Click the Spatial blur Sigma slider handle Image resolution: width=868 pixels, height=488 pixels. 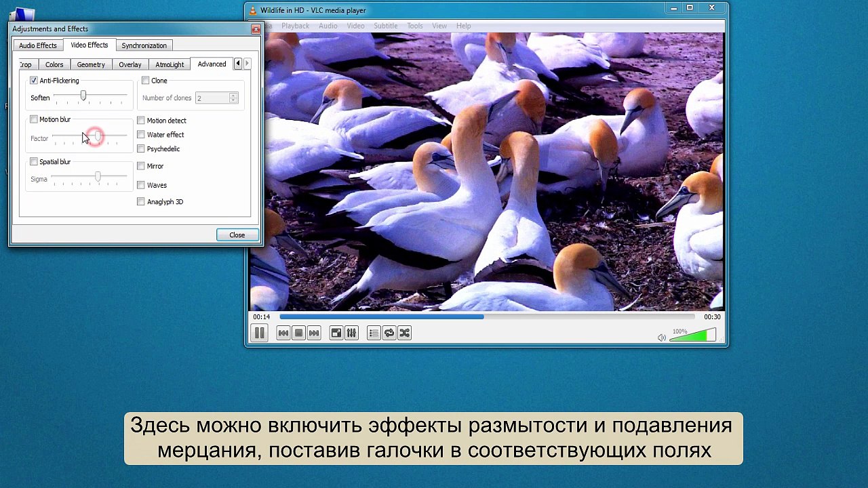pos(98,177)
